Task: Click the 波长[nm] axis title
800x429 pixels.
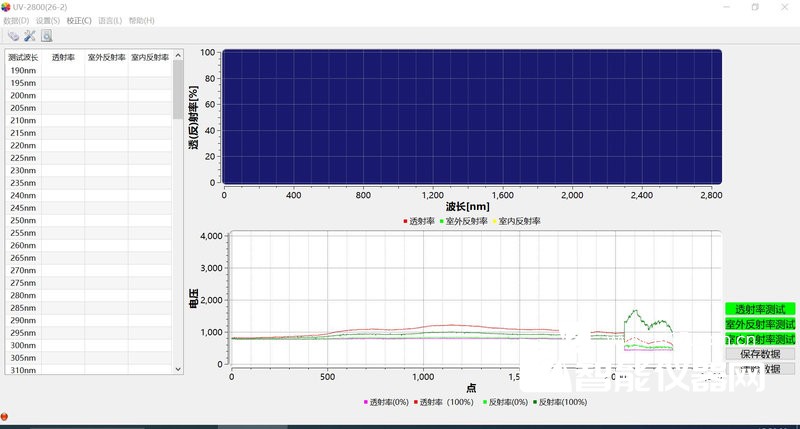Action: (467, 207)
